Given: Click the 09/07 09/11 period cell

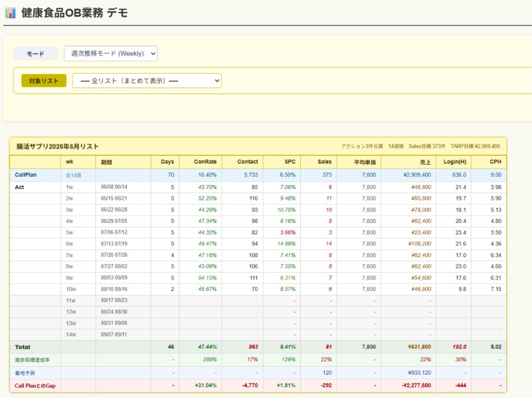Looking at the screenshot, I should pyautogui.click(x=114, y=335).
